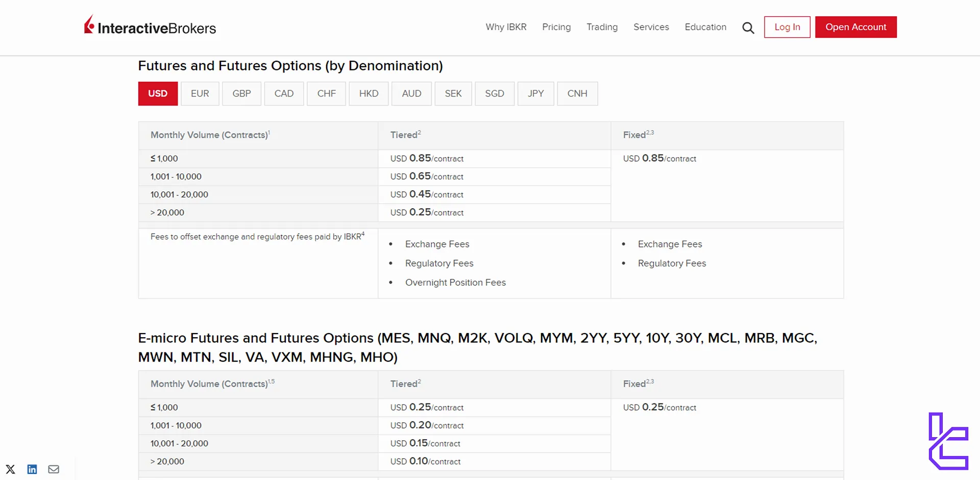The image size is (980, 480).
Task: Select the USD denomination tab
Action: click(158, 94)
